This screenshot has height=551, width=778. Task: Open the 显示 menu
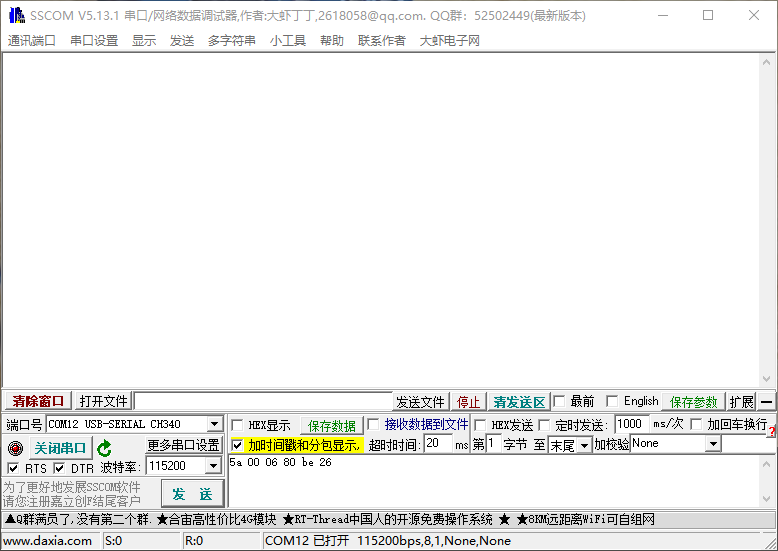144,41
